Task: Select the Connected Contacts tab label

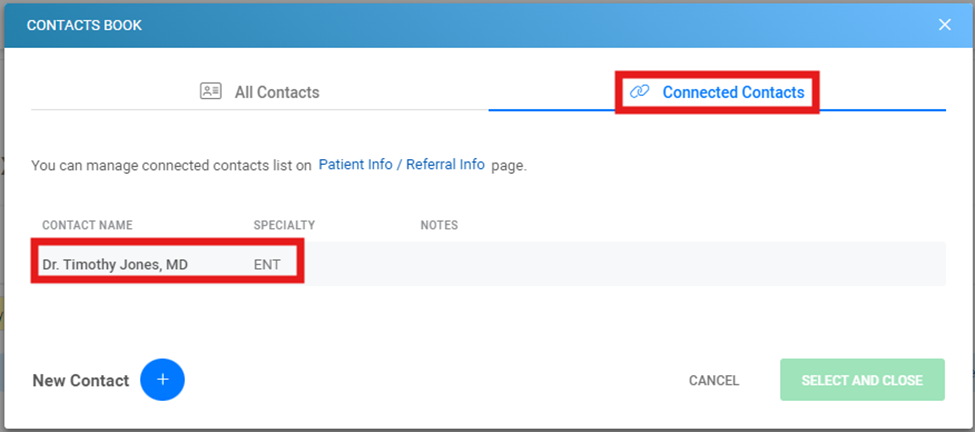Action: pyautogui.click(x=733, y=93)
